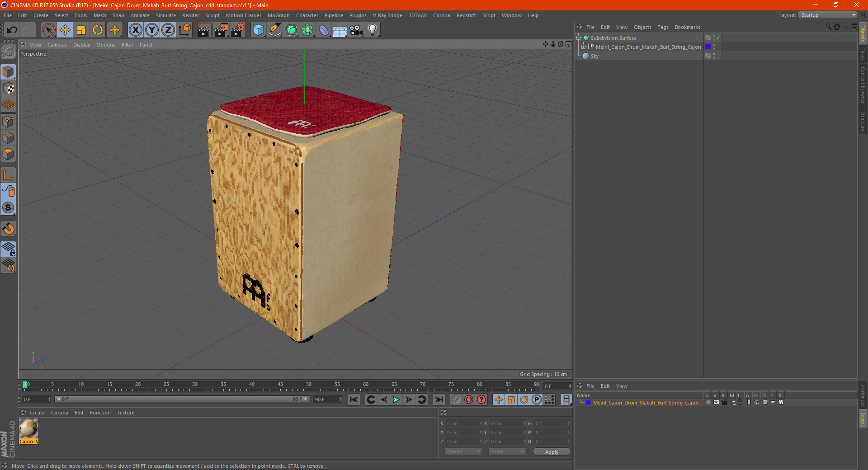This screenshot has width=868, height=470.
Task: Click the Spline Pen tool icon
Action: click(274, 30)
